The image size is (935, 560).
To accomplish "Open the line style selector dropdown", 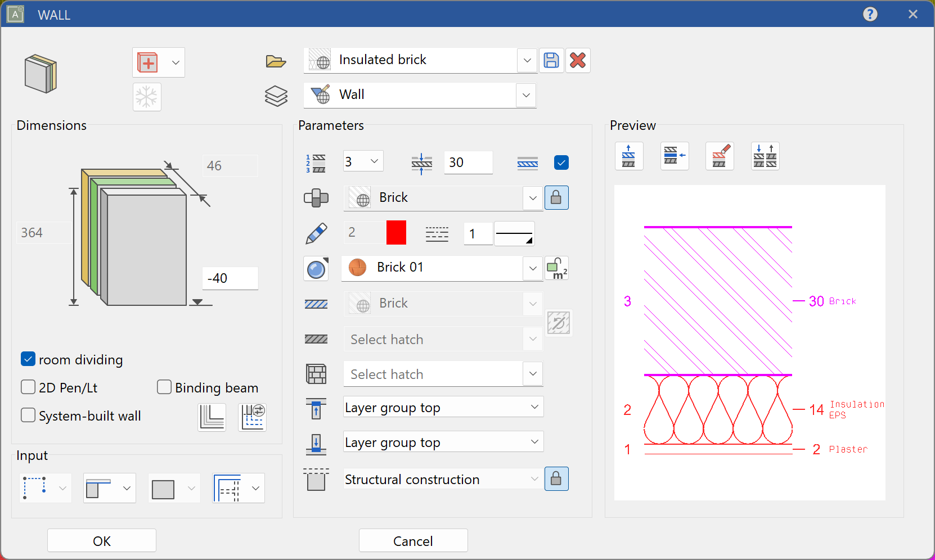I will (514, 233).
